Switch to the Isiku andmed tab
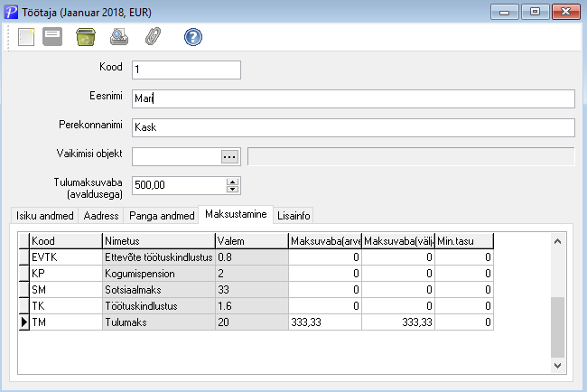 (44, 216)
